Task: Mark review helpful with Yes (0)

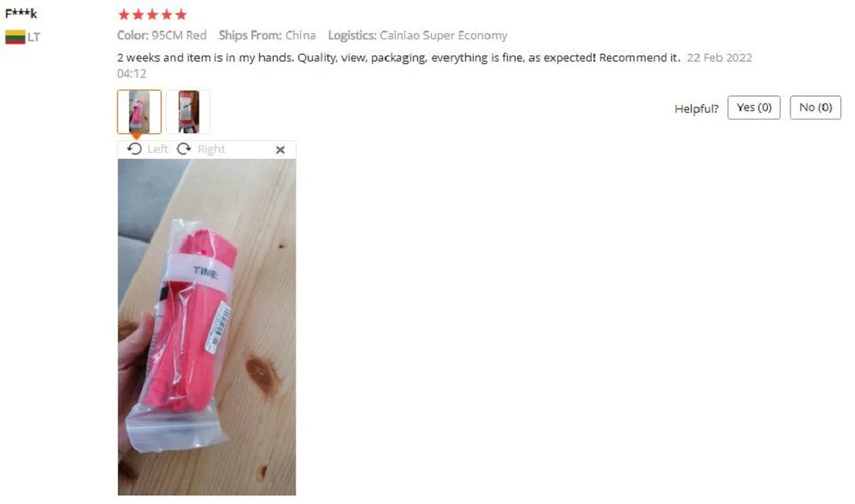Action: [753, 108]
